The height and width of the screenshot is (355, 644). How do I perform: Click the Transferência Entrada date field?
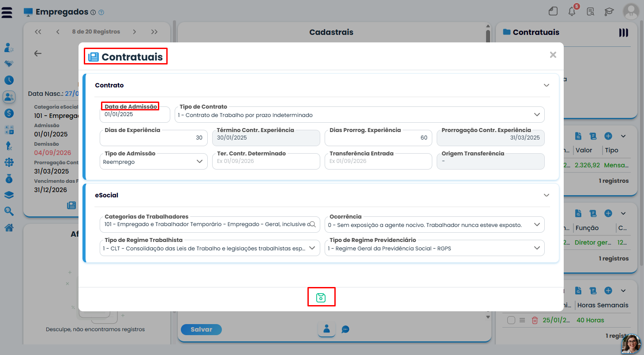(x=378, y=162)
